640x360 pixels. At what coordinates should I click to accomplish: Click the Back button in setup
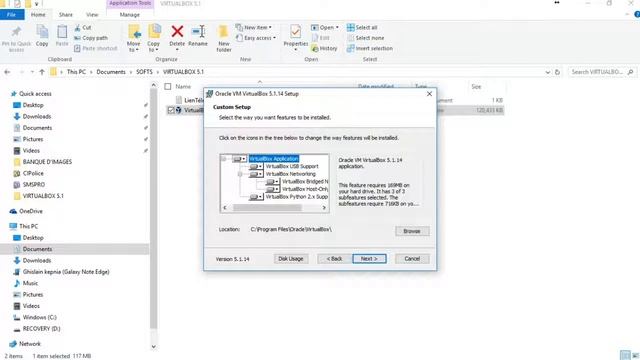(334, 259)
